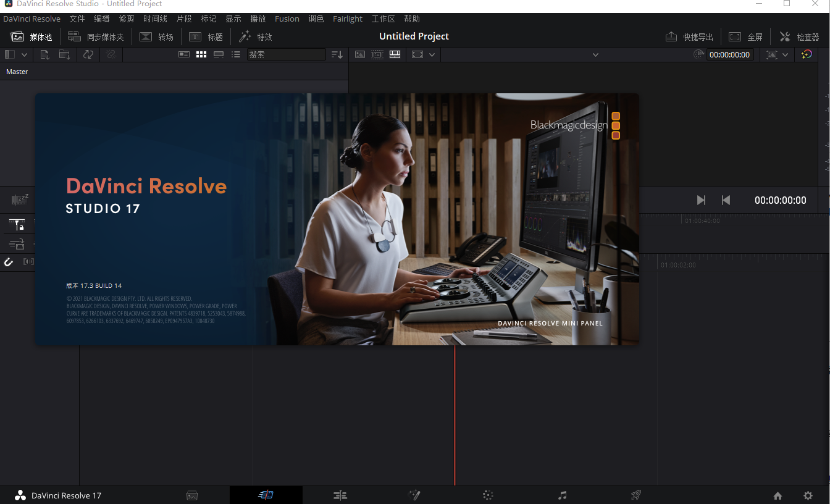Open the DaVinci Resolve menu
The height and width of the screenshot is (504, 830).
[31, 19]
